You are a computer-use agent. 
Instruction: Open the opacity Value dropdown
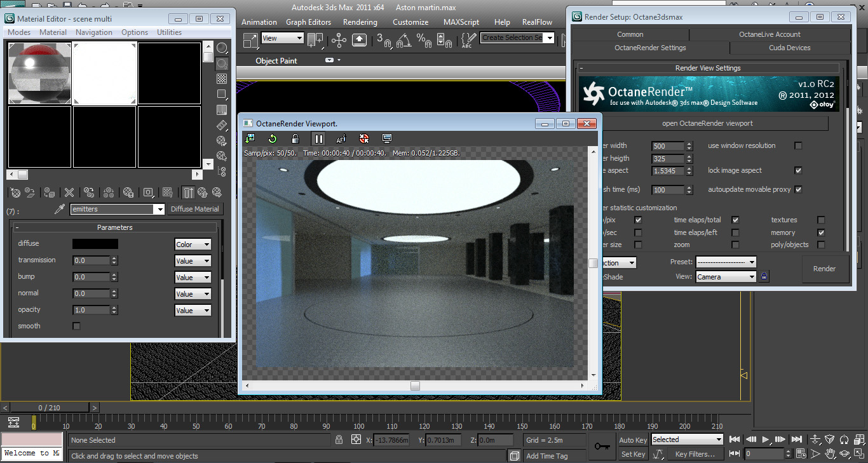(x=193, y=311)
